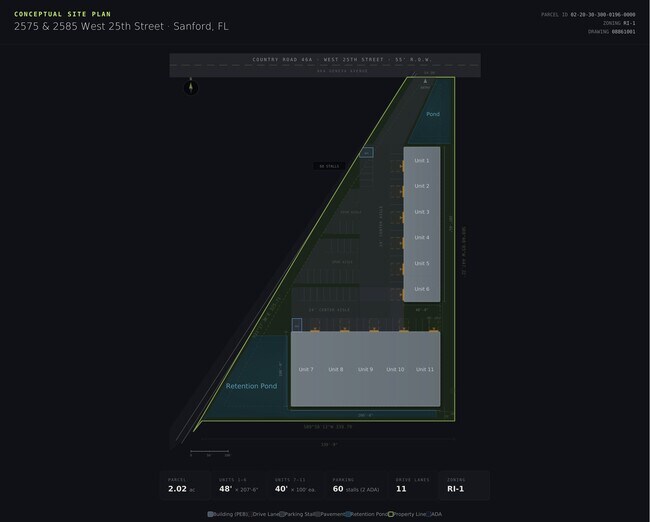Select the Unit 11 building bay
The width and height of the screenshot is (650, 522).
coord(424,369)
